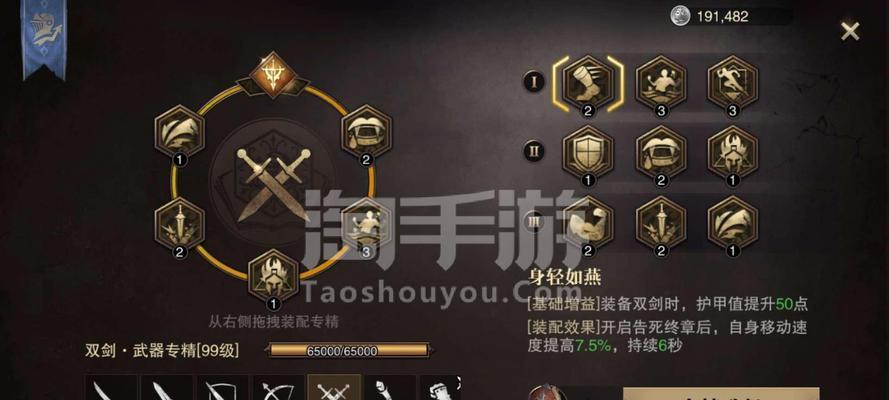This screenshot has height=400, width=889.
Task: Select the highlighted boot mastery in tier I
Action: click(588, 83)
